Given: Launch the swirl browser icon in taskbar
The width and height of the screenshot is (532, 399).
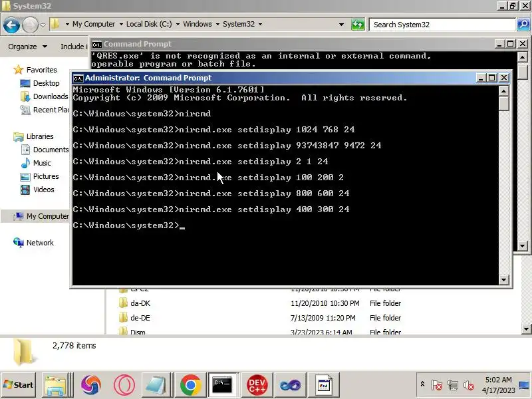Looking at the screenshot, I should [x=91, y=385].
